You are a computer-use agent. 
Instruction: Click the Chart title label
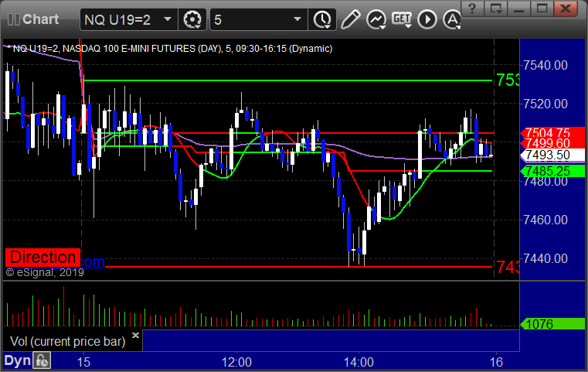[40, 19]
